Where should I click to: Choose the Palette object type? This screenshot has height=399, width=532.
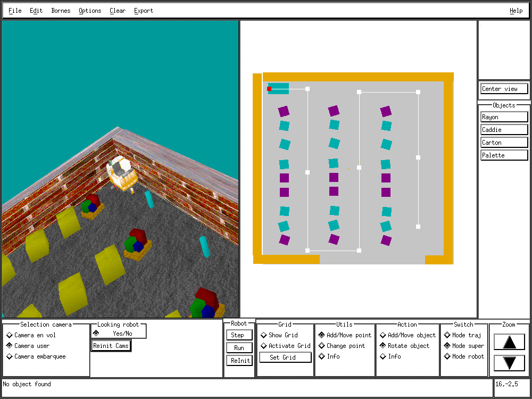coord(504,155)
